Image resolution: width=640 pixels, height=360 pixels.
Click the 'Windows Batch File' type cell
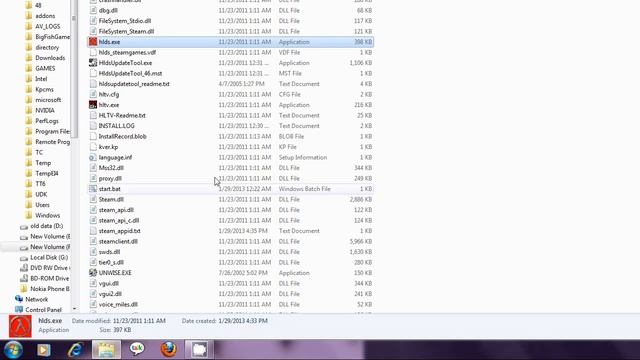(x=304, y=189)
